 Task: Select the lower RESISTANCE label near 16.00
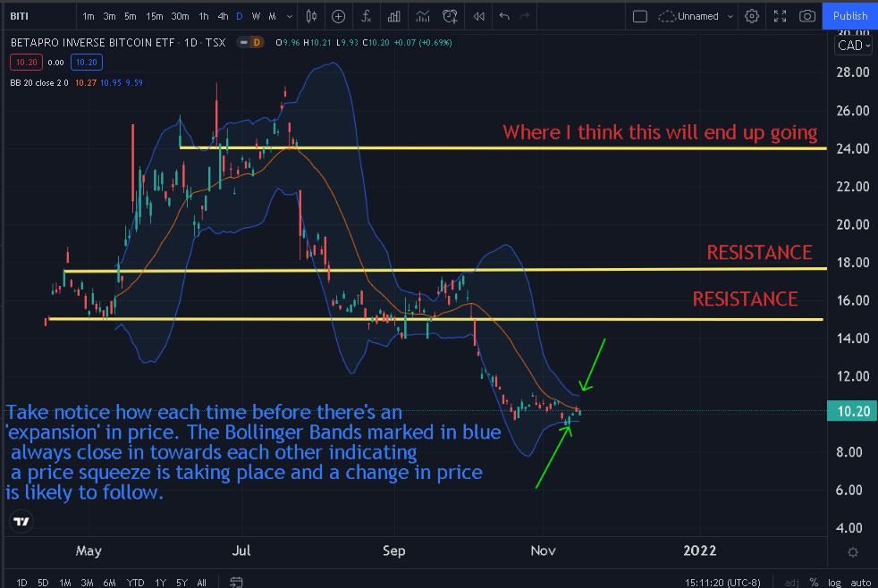(x=745, y=298)
